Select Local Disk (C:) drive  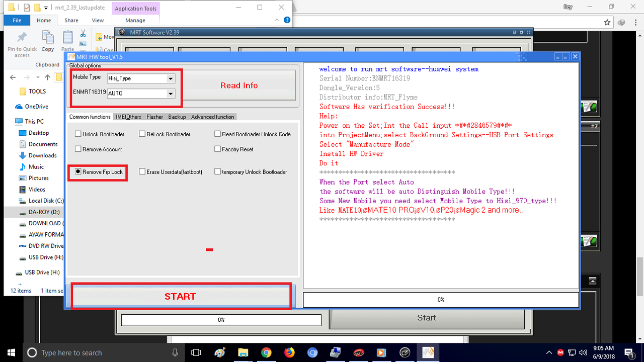tap(45, 201)
